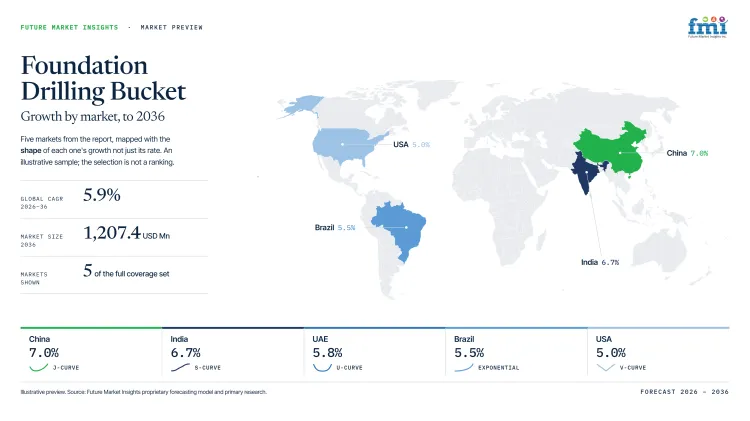750x421 pixels.
Task: Click the V-curve icon under USA
Action: (x=606, y=367)
